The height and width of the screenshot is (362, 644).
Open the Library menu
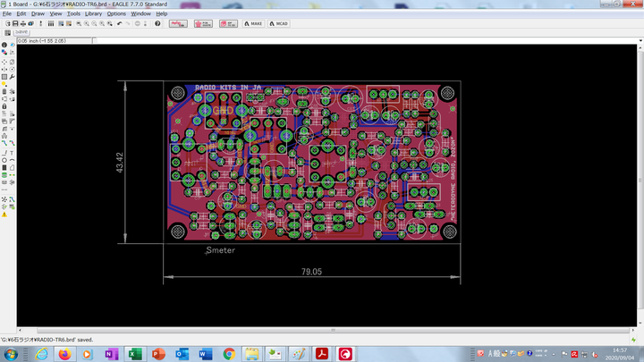[x=93, y=13]
